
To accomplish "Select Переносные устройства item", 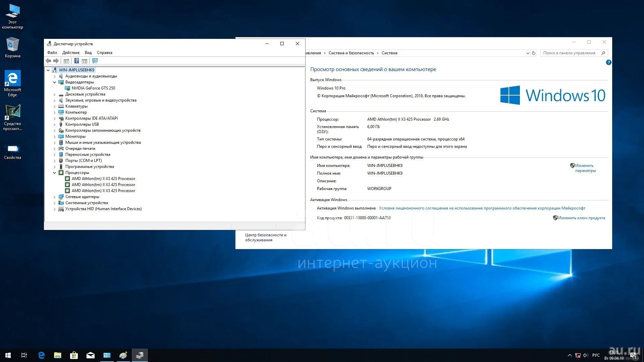I will pyautogui.click(x=88, y=155).
